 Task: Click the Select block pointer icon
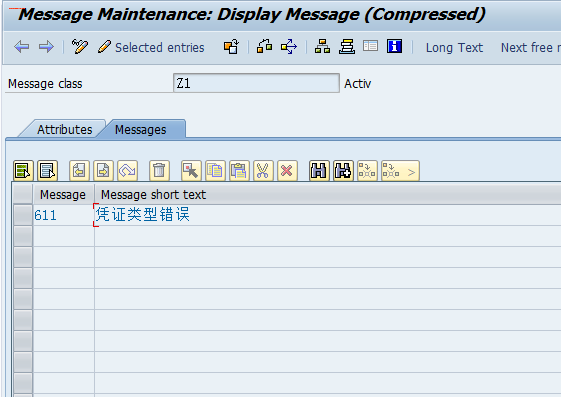(x=191, y=170)
